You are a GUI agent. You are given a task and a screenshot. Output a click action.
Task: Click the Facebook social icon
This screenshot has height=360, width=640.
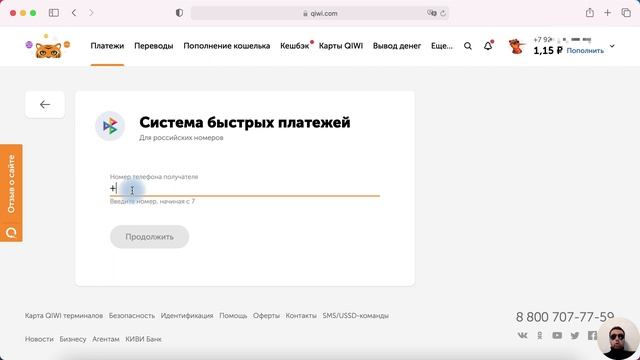pos(592,336)
